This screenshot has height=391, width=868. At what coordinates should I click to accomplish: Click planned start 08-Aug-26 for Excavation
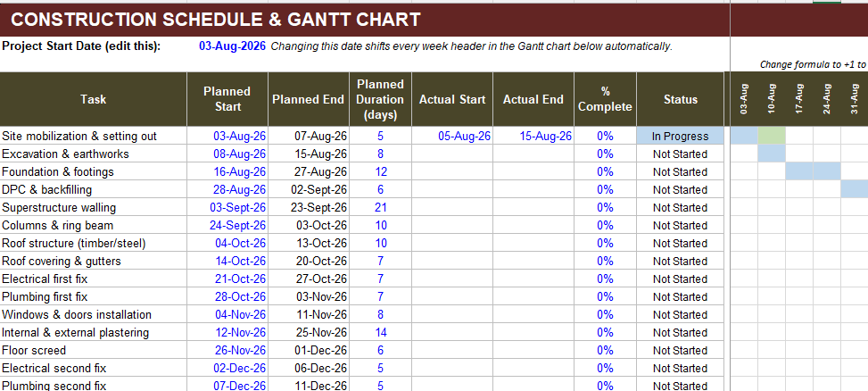(227, 154)
